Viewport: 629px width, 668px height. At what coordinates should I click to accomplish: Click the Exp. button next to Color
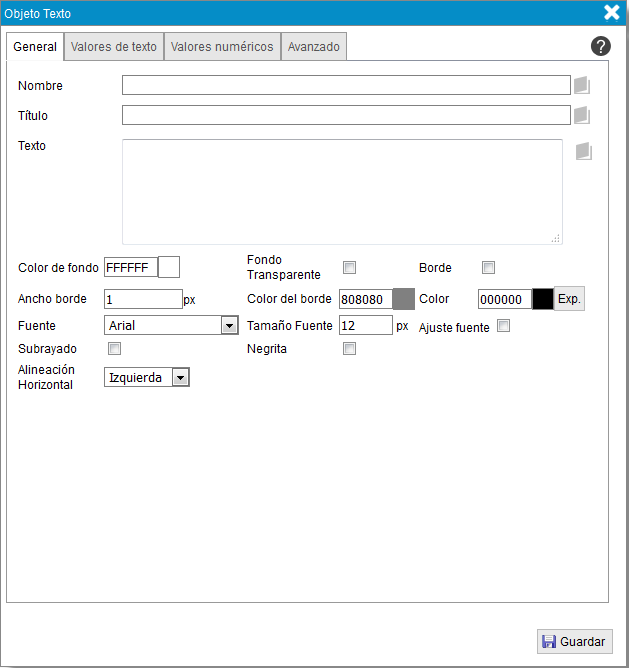point(569,299)
